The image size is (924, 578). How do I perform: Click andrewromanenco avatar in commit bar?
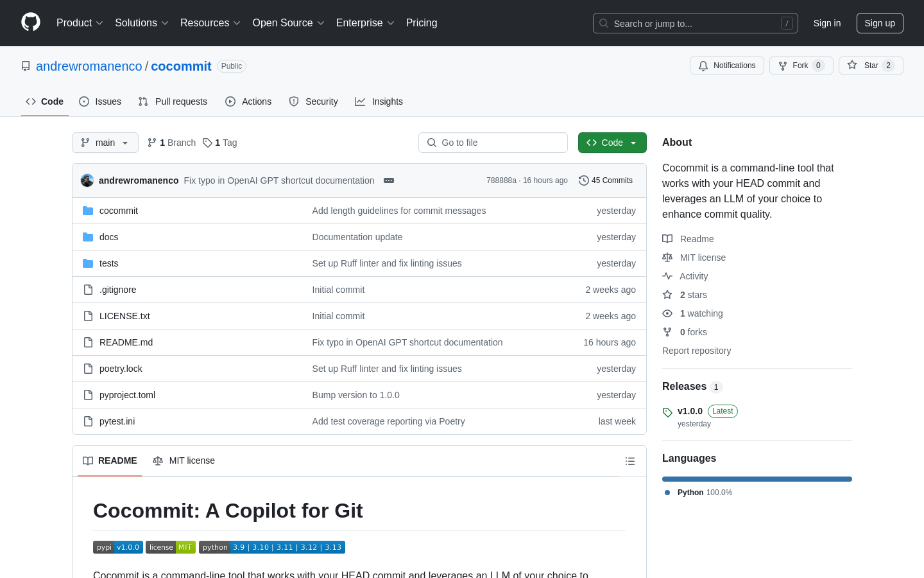87,180
